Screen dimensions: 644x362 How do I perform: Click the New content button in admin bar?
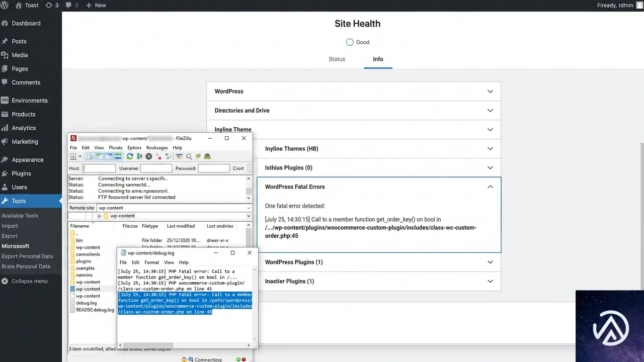pyautogui.click(x=96, y=5)
